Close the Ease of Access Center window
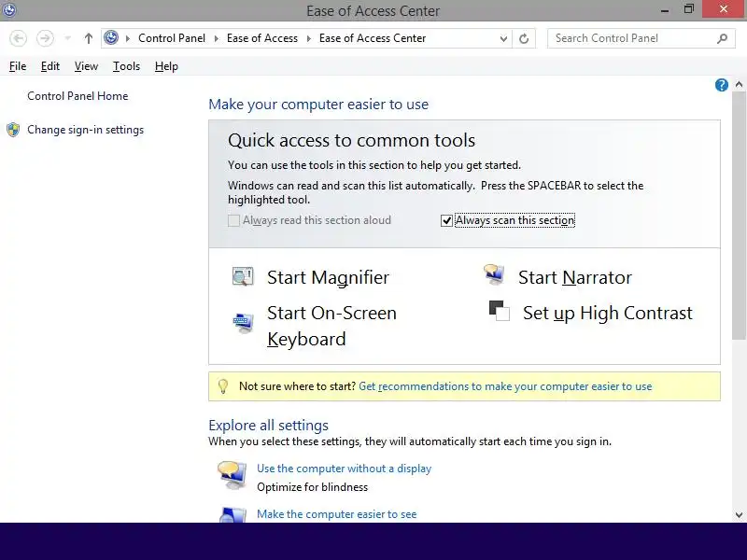The height and width of the screenshot is (560, 747). click(x=723, y=9)
